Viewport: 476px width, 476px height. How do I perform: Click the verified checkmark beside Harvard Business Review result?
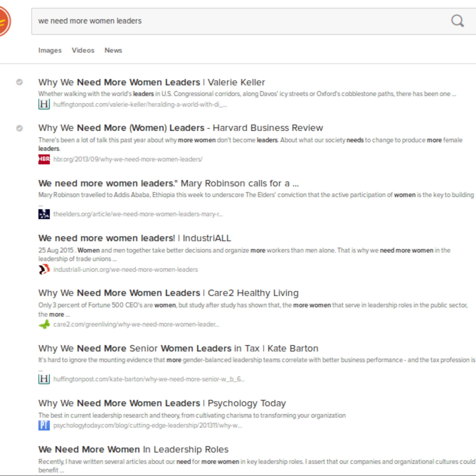click(x=20, y=128)
